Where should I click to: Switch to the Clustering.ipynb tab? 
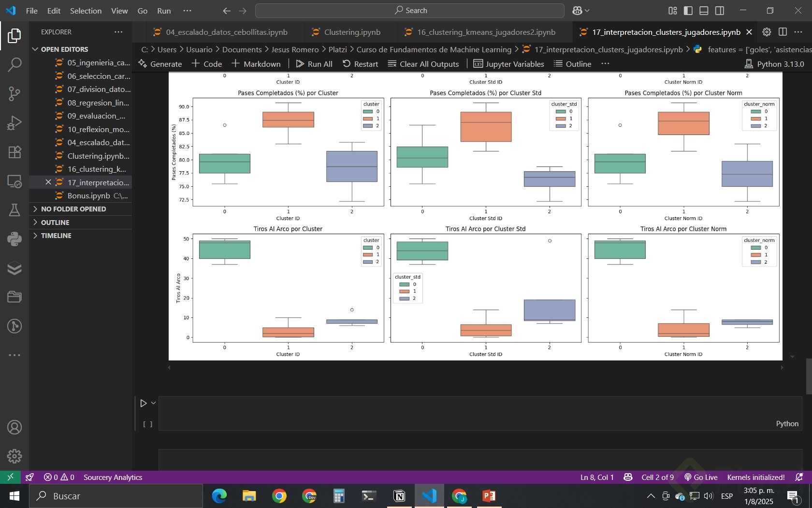coord(352,32)
